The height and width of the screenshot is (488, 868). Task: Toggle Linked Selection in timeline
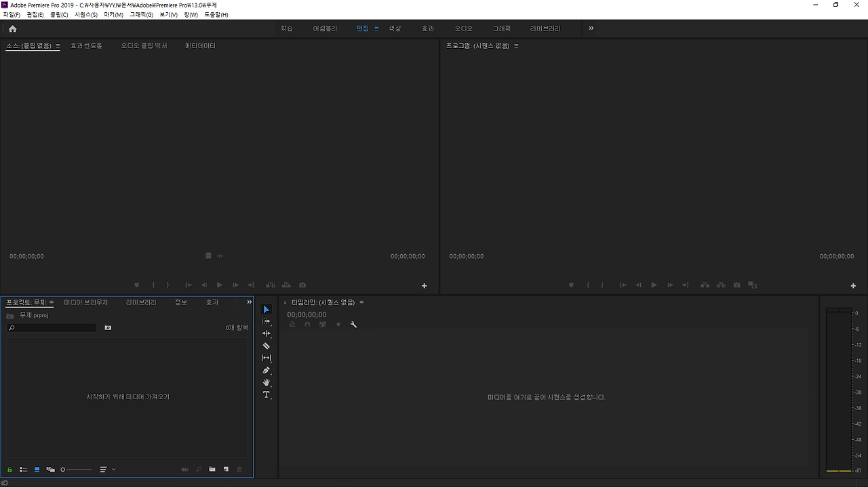click(x=323, y=325)
